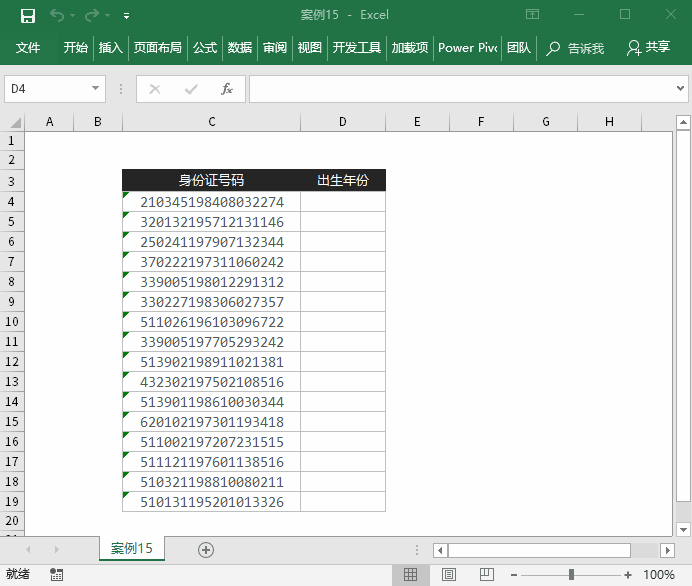Switch to the 开发工具 ribbon tab

coord(357,47)
